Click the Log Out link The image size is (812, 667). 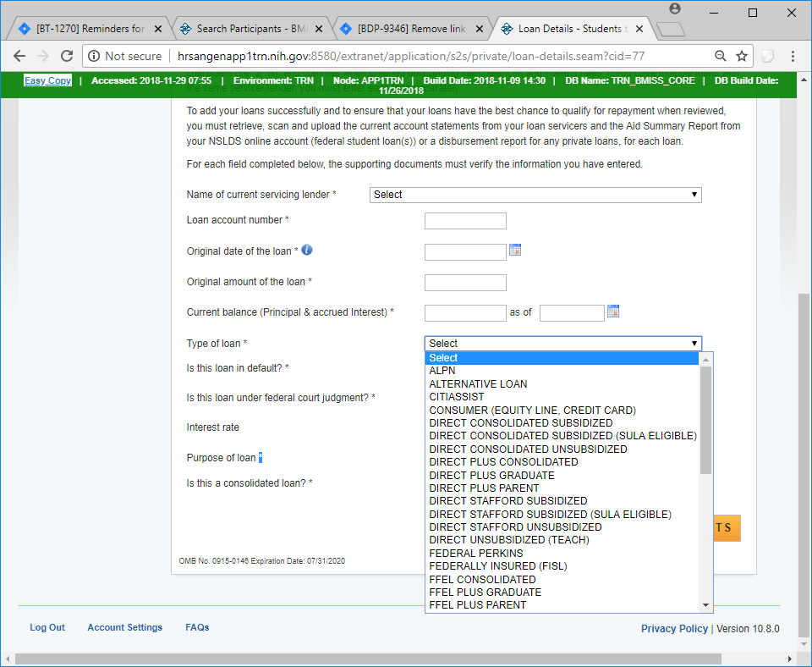coord(47,627)
